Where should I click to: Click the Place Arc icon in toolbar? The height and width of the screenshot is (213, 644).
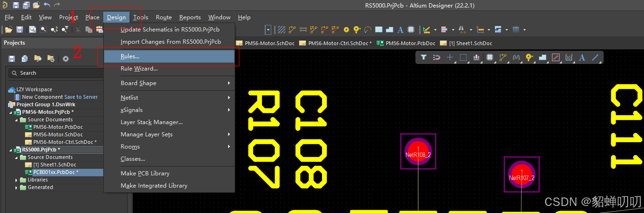pos(368,30)
